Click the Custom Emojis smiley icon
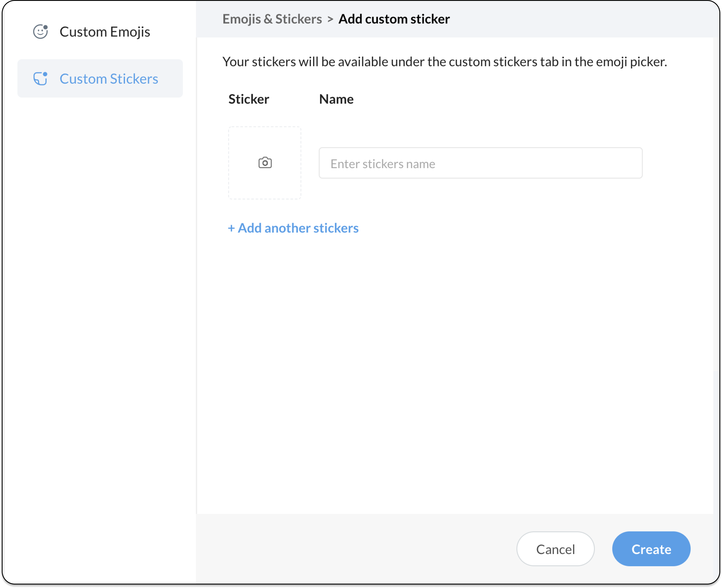 click(40, 32)
